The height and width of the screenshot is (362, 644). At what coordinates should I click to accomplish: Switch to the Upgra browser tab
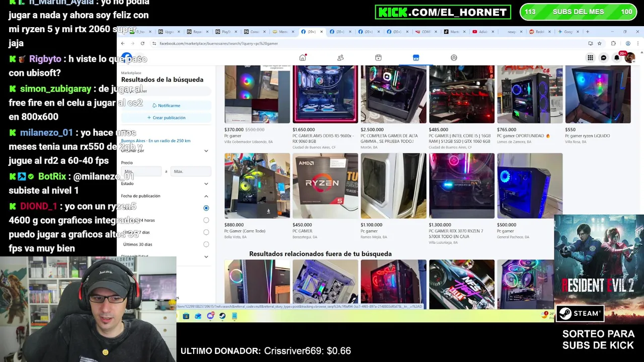tap(170, 32)
